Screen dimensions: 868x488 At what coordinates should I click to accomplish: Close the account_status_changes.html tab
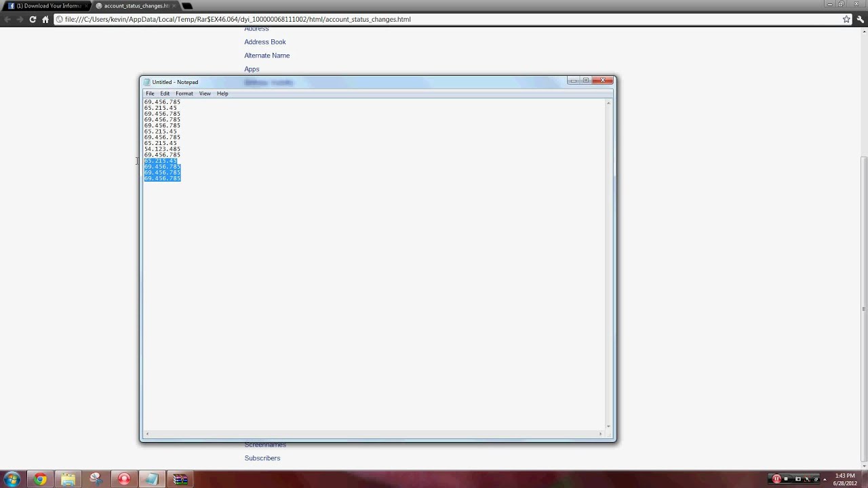[174, 5]
